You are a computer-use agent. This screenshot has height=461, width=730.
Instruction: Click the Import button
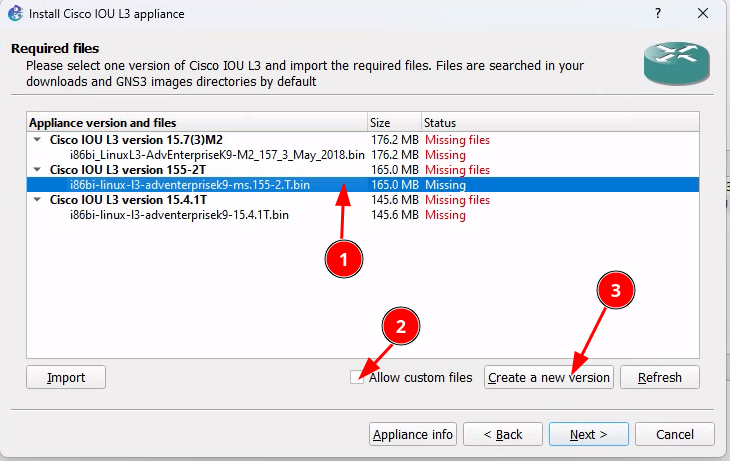point(66,377)
